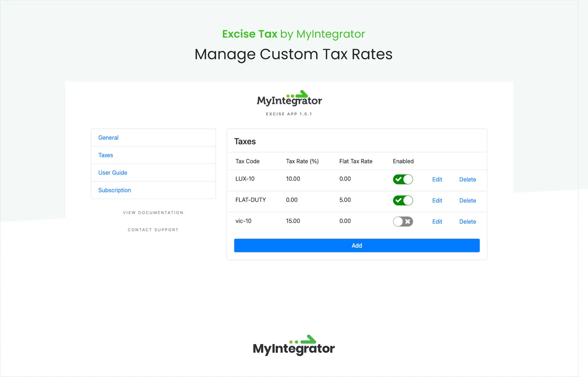588x377 pixels.
Task: Click the Flat Tax Rate column header
Action: coord(356,161)
